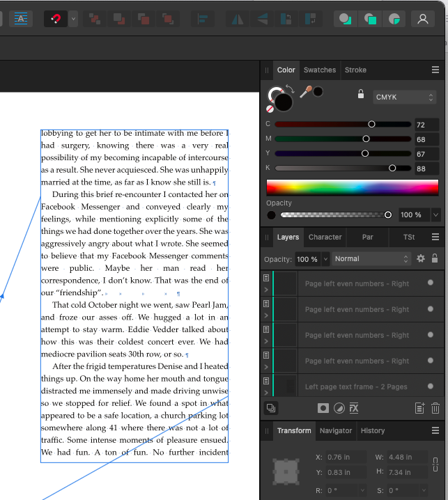The width and height of the screenshot is (448, 500).
Task: Toggle aspect ratio link in Transform panel
Action: click(x=435, y=464)
